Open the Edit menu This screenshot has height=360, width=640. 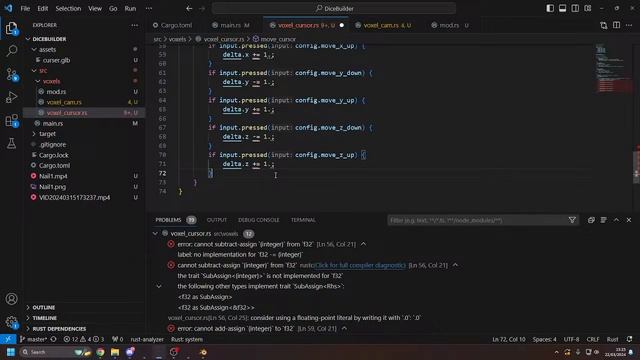pos(42,8)
